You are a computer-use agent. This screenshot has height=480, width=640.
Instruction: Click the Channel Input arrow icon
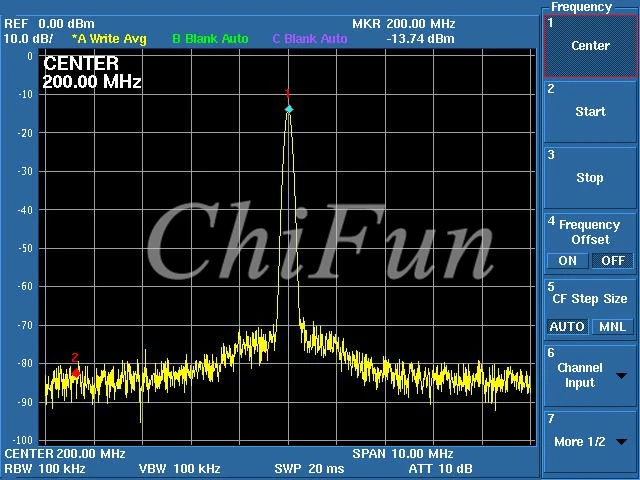pyautogui.click(x=621, y=376)
